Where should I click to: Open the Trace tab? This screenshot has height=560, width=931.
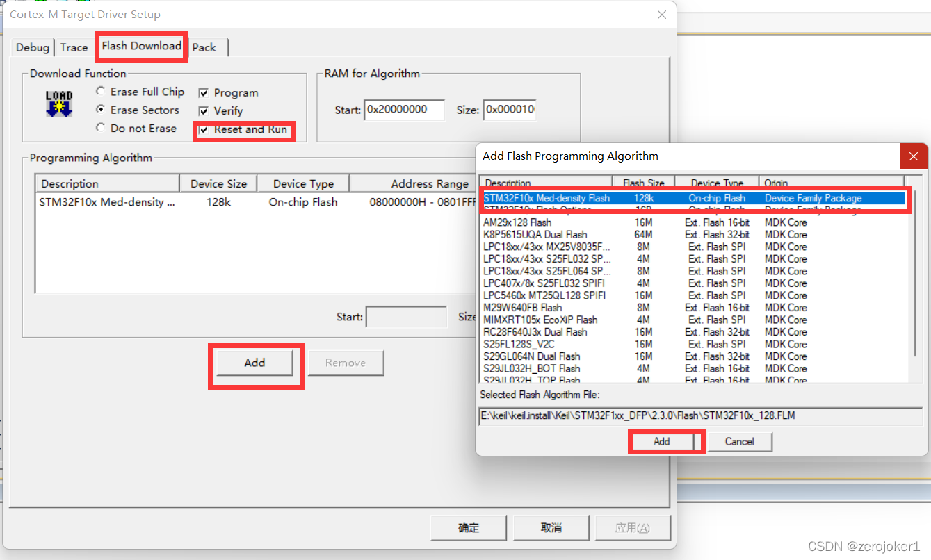click(x=74, y=47)
